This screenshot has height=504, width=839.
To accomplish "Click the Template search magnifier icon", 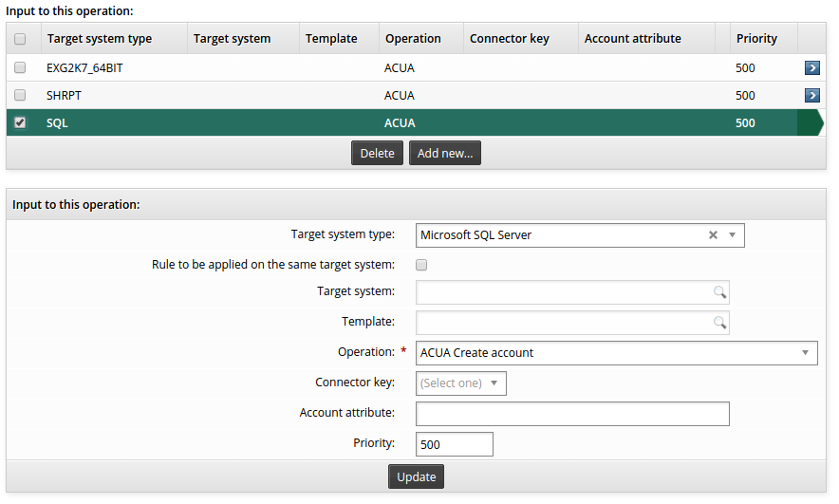I will 719,323.
